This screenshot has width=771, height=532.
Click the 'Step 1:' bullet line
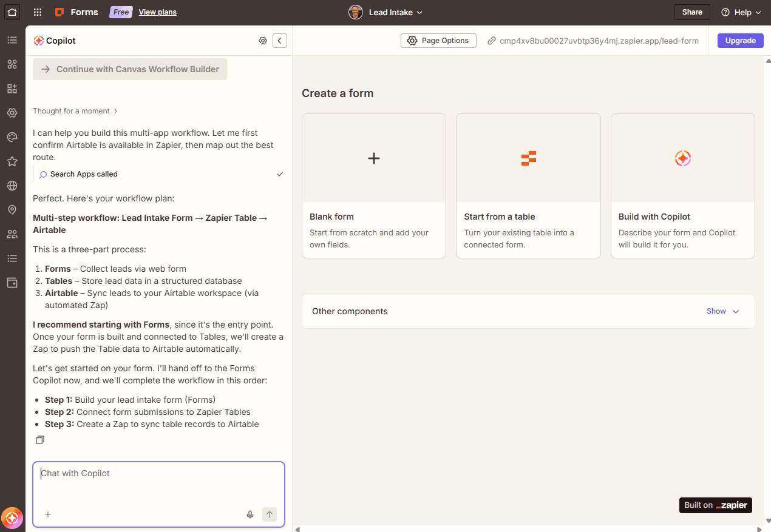pos(130,400)
